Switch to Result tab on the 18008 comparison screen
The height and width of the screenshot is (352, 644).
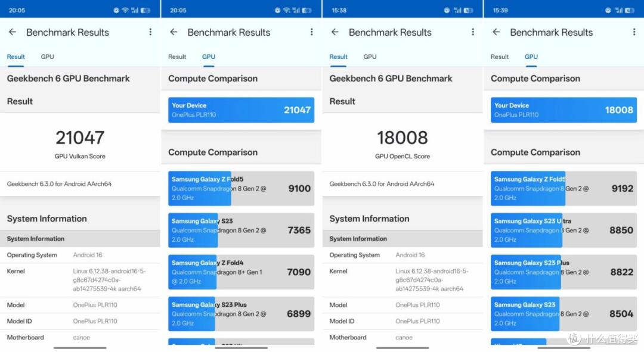click(x=500, y=57)
